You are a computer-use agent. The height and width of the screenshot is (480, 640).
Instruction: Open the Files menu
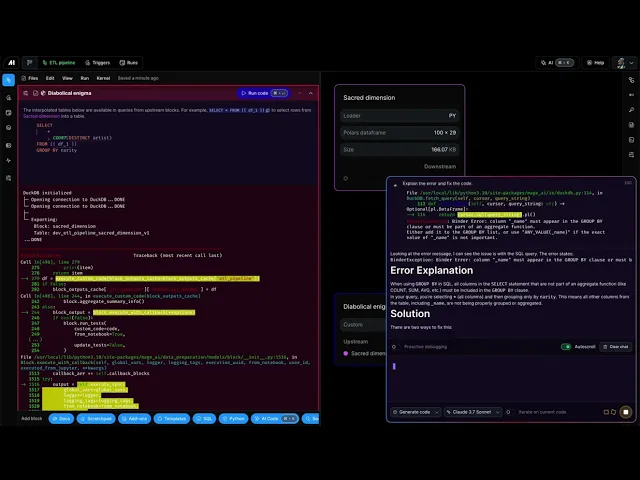30,78
